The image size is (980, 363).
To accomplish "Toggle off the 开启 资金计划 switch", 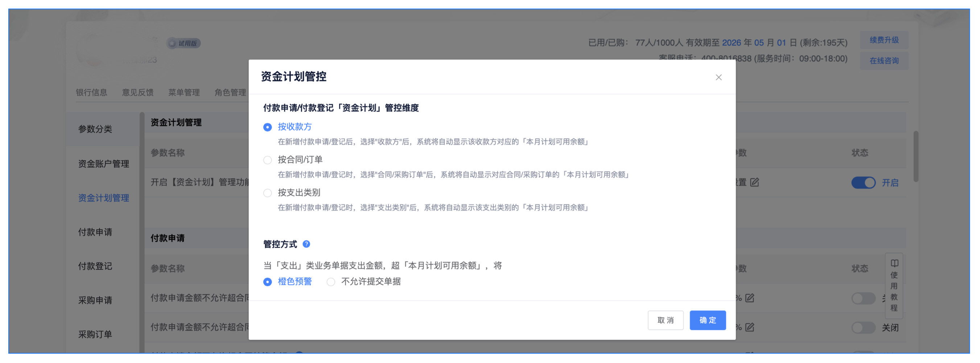I will (863, 183).
